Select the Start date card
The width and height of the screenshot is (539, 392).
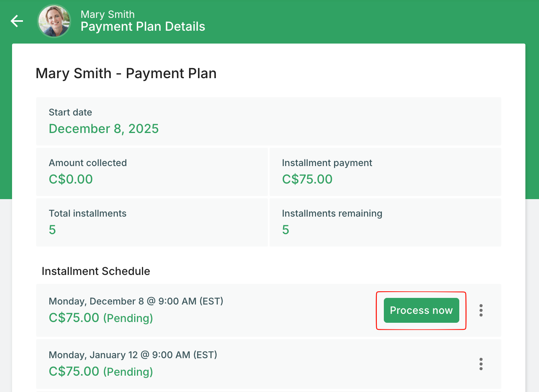coord(268,121)
